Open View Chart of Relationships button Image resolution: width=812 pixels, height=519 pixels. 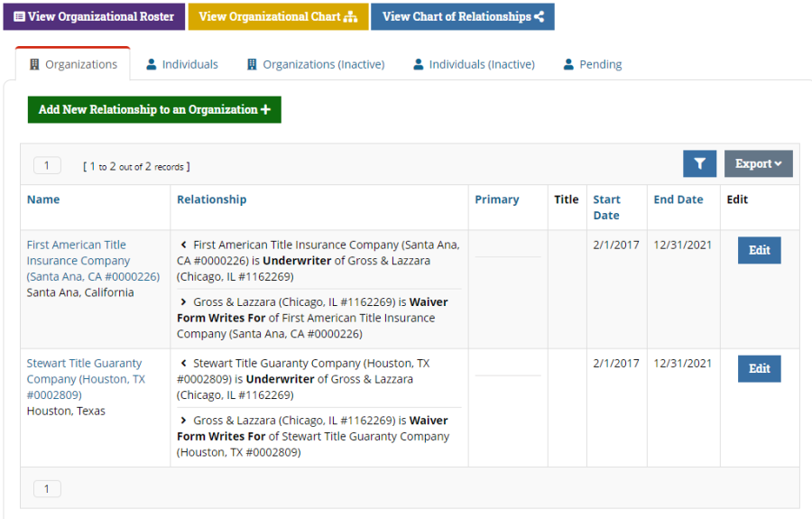[x=463, y=16]
